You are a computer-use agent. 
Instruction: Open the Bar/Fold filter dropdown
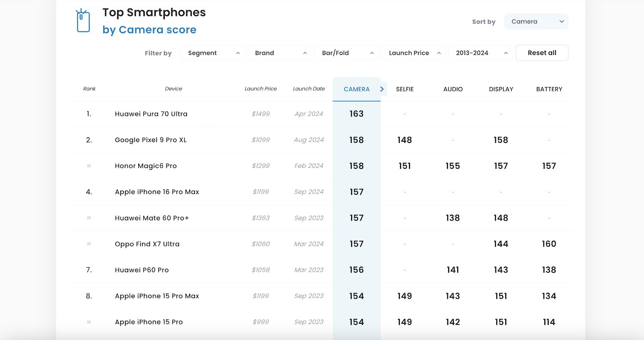(x=347, y=53)
